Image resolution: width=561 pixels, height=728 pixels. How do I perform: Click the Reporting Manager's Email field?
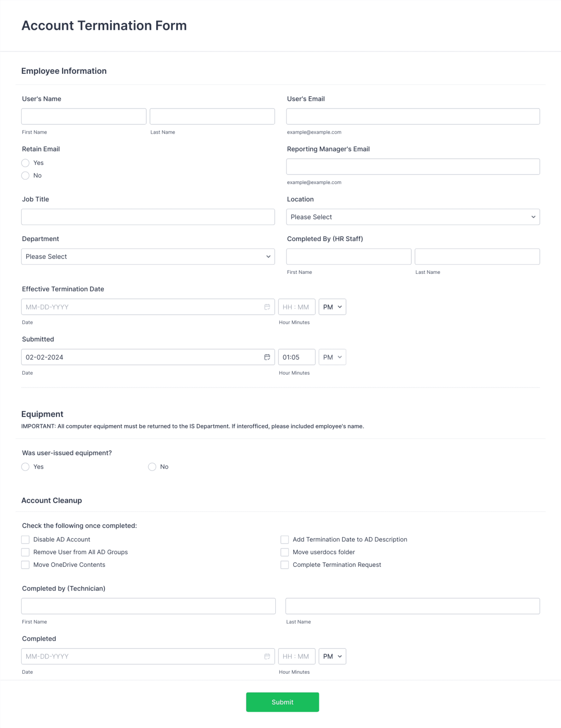point(413,166)
